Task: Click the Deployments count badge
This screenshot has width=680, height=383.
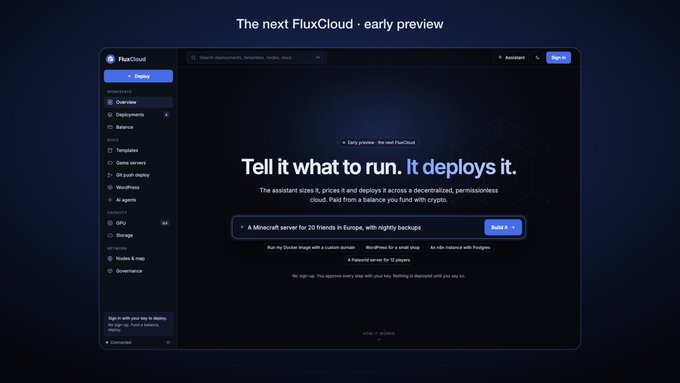Action: (x=166, y=115)
